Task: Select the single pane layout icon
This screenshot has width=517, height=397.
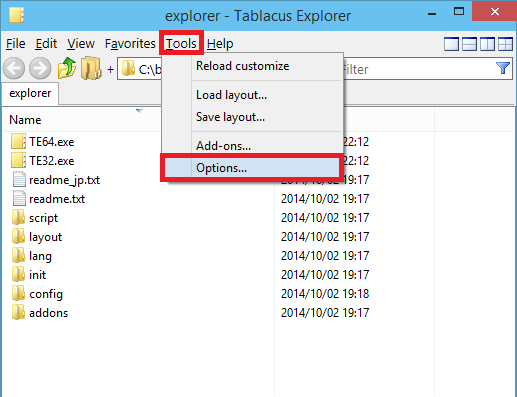Action: pos(451,44)
